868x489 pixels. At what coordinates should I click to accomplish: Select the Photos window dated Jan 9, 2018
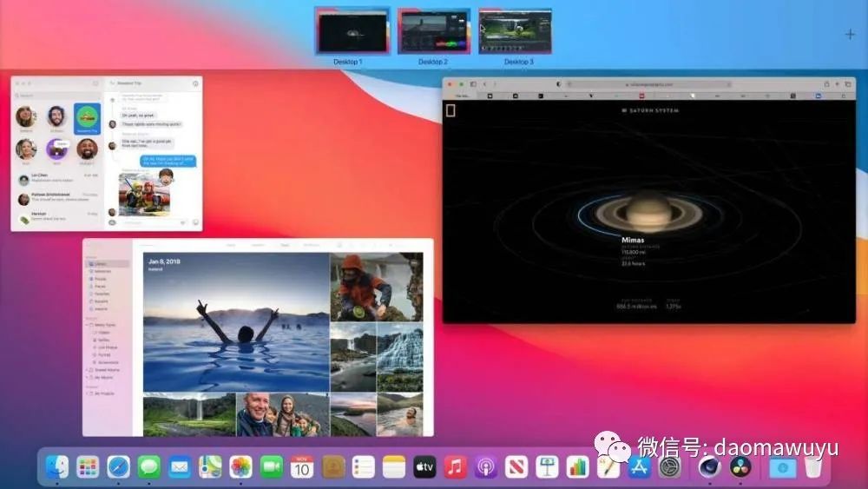pyautogui.click(x=258, y=339)
